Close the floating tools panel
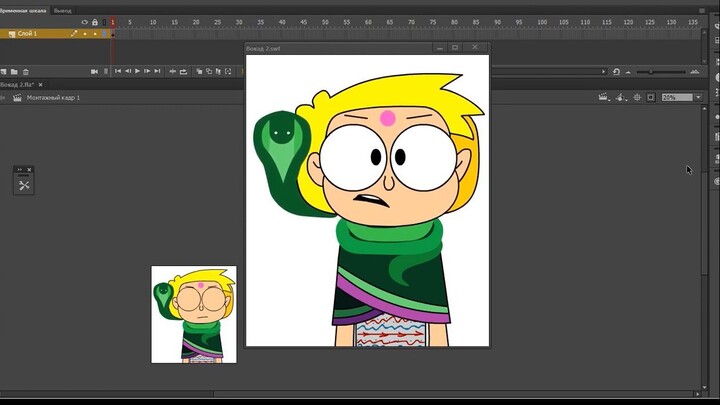Screen dimensions: 720x405 pos(29,169)
